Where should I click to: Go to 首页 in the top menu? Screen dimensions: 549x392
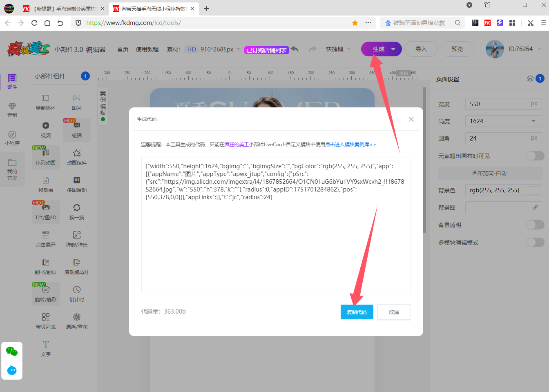pos(123,49)
